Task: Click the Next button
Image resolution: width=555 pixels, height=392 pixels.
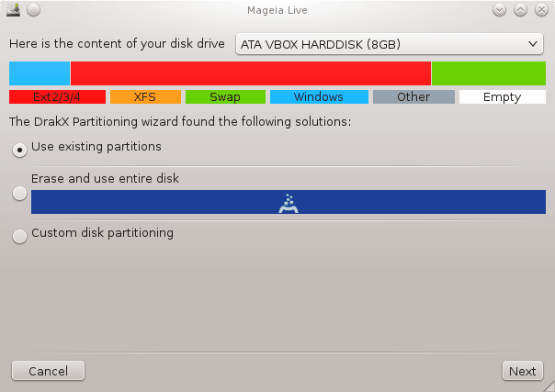Action: click(523, 371)
